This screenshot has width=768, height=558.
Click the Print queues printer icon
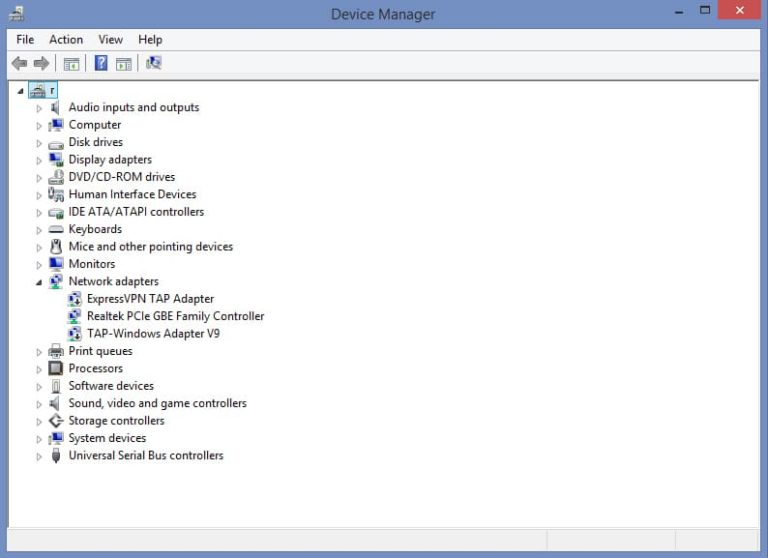tap(56, 351)
